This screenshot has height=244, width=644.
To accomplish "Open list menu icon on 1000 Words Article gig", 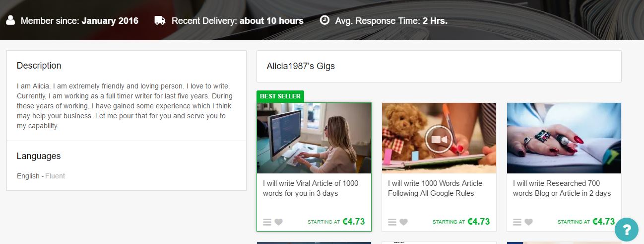I will tap(392, 222).
